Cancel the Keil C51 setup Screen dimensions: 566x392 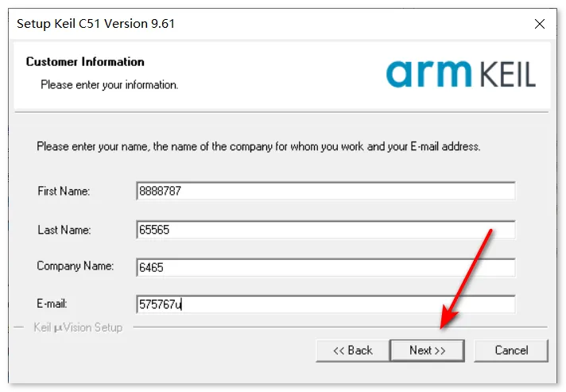(x=511, y=350)
